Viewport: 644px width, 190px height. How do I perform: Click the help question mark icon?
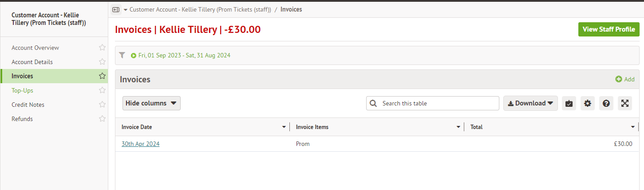[606, 103]
